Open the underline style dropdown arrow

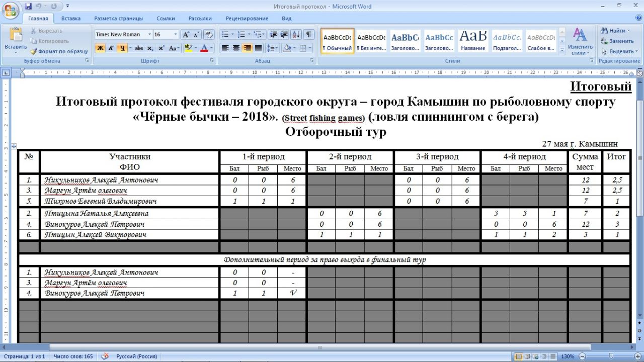pyautogui.click(x=129, y=48)
